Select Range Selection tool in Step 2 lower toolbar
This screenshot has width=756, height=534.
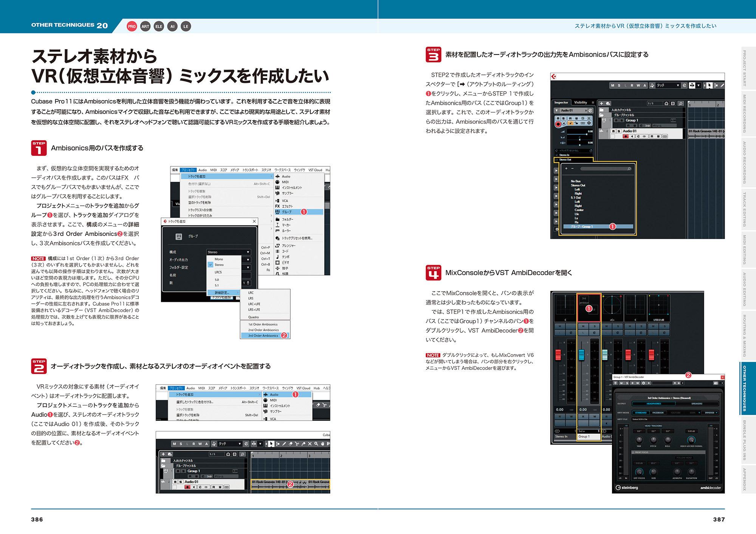277,444
